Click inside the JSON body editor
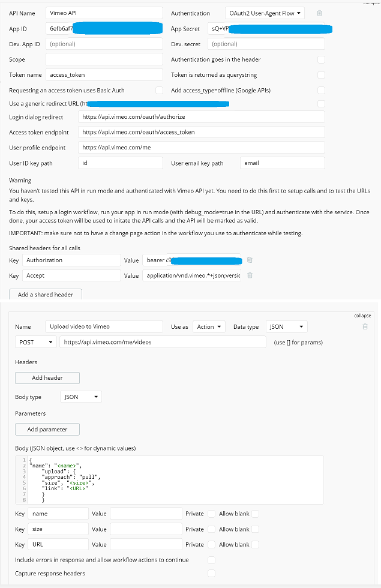 click(169, 480)
